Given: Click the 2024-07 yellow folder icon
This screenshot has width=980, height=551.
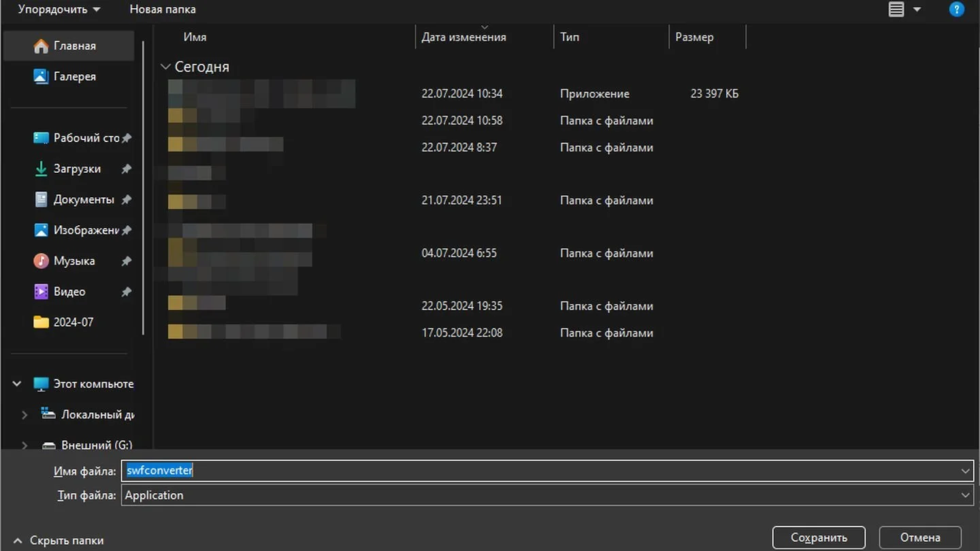Looking at the screenshot, I should pyautogui.click(x=42, y=322).
